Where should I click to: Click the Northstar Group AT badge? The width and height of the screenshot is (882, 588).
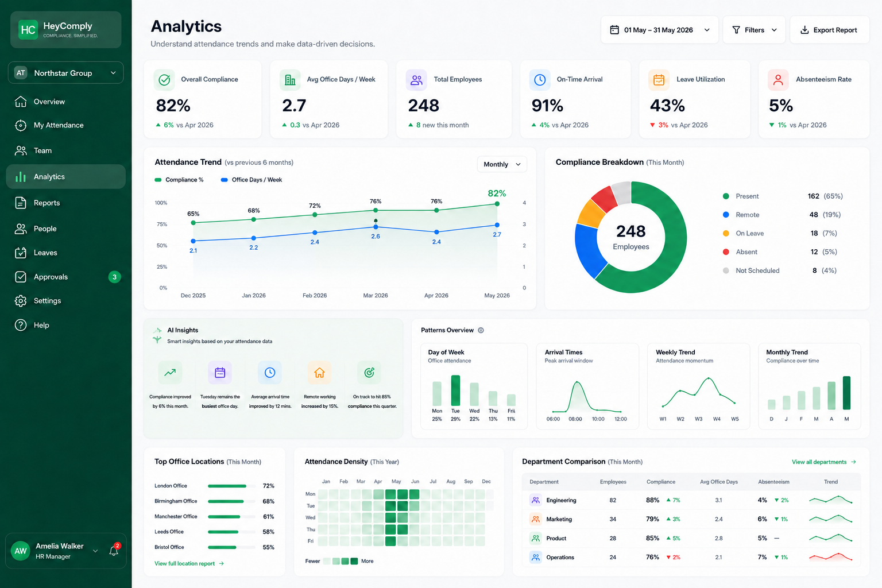tap(21, 73)
